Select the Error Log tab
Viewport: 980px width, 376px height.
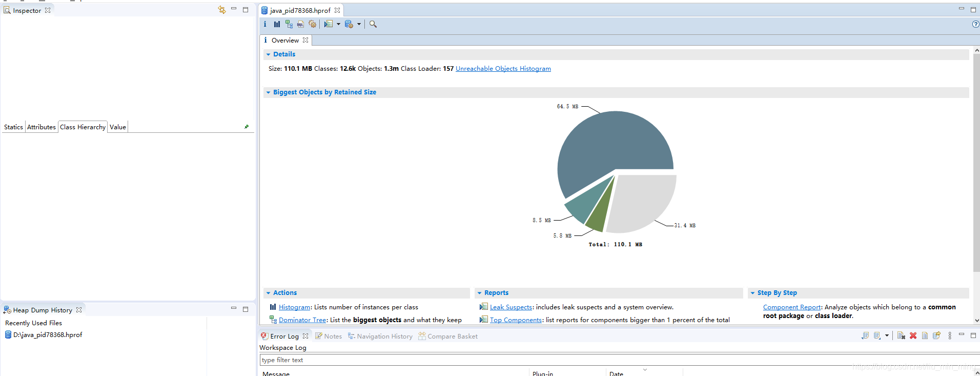click(x=284, y=336)
